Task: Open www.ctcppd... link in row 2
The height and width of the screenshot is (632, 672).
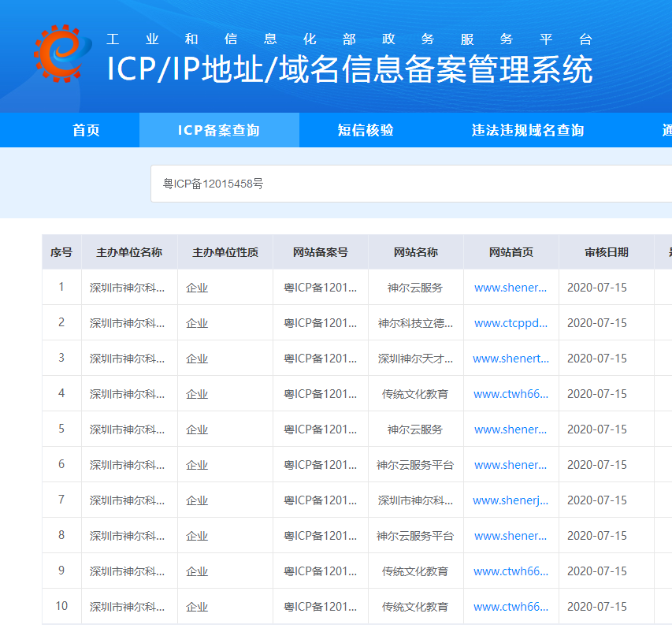Action: (510, 323)
